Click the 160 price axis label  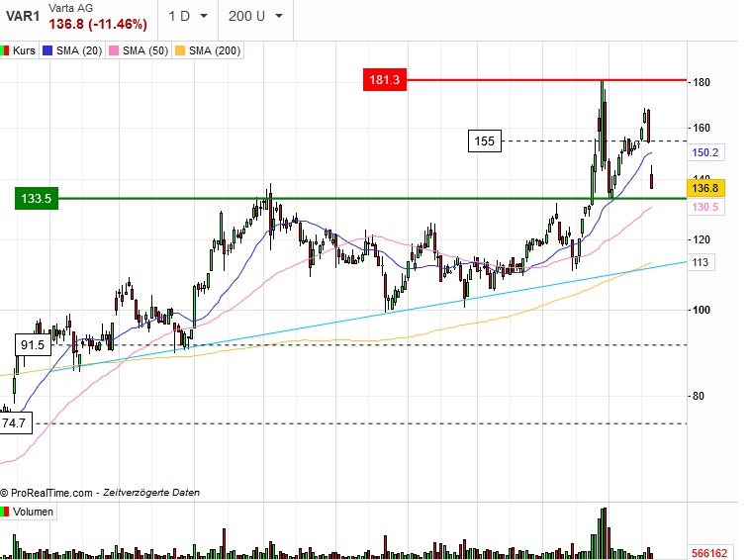coord(702,128)
